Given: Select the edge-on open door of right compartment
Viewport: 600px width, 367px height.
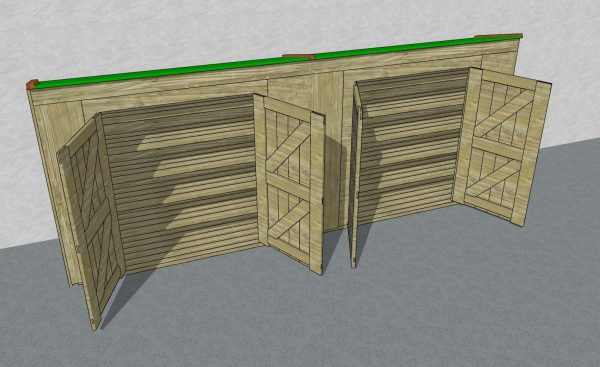Looking at the screenshot, I should 356,174.
